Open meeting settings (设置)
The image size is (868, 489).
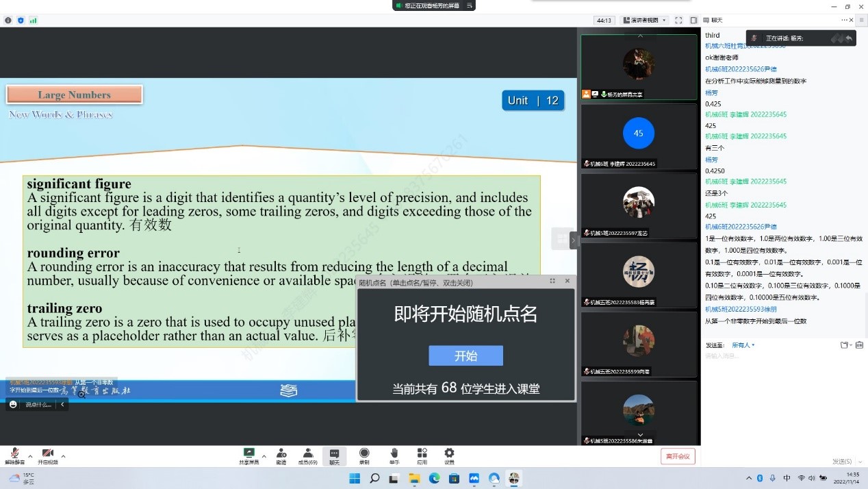point(449,456)
